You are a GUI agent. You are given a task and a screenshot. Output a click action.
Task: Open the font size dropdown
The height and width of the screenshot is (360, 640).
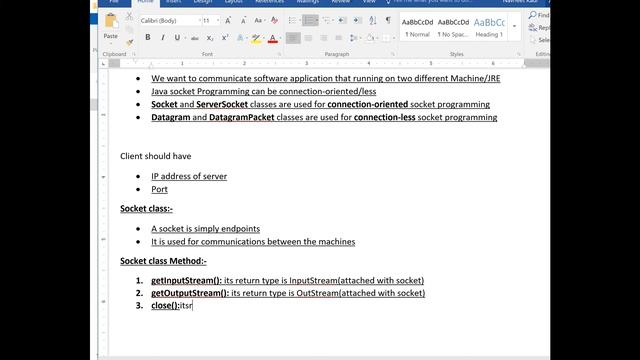218,20
